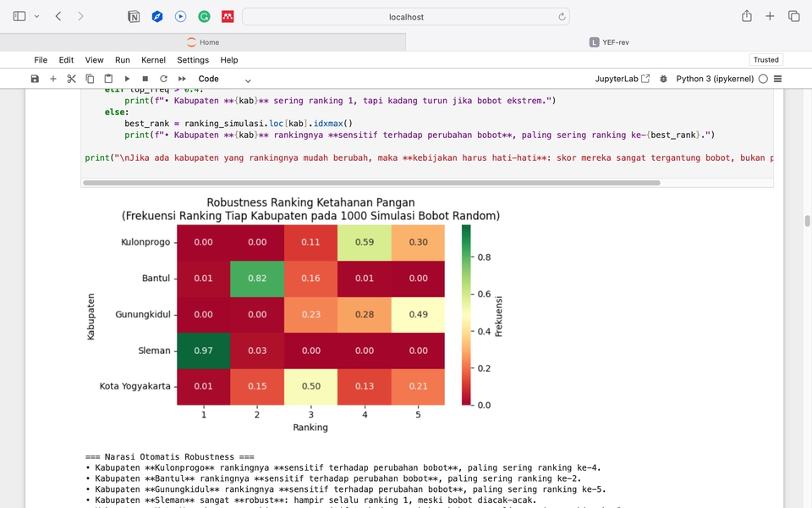Open notebook in JupyterLab
Image resolution: width=812 pixels, height=508 pixels.
pos(623,79)
